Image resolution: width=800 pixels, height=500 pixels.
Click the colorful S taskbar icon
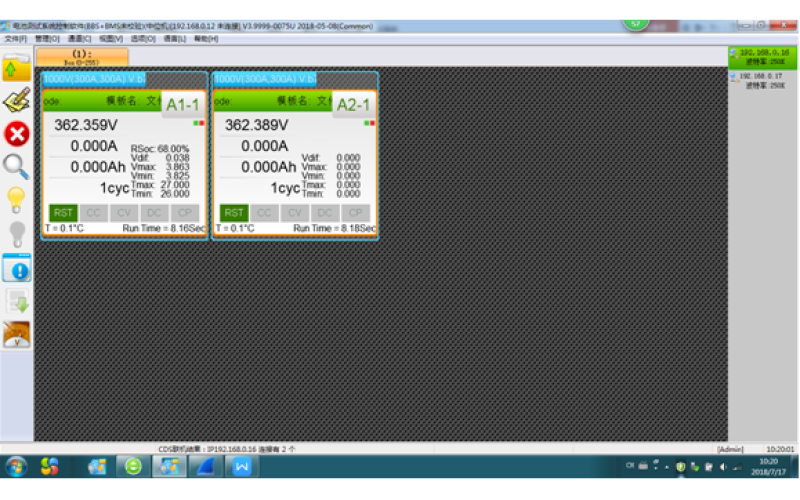click(49, 466)
